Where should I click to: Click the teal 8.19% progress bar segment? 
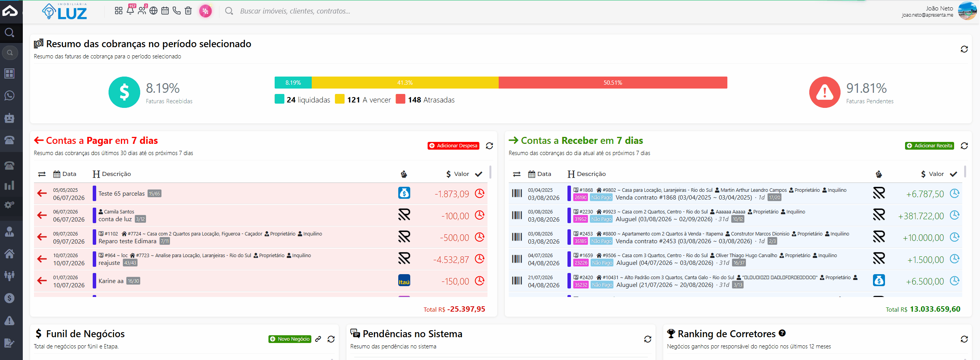(293, 83)
